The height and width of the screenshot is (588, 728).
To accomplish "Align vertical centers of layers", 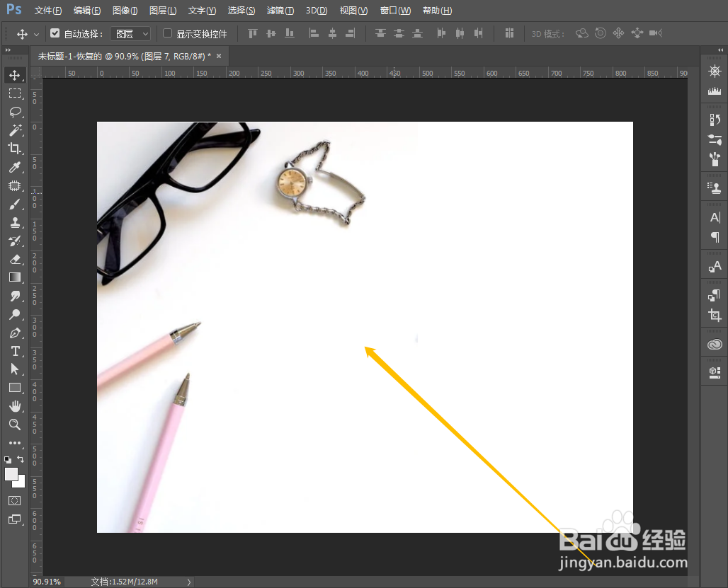I will [271, 33].
